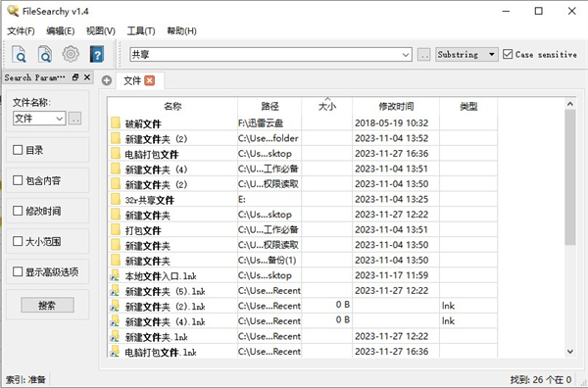588x388 pixels.
Task: Click the new file search toolbar icon
Action: (20, 54)
